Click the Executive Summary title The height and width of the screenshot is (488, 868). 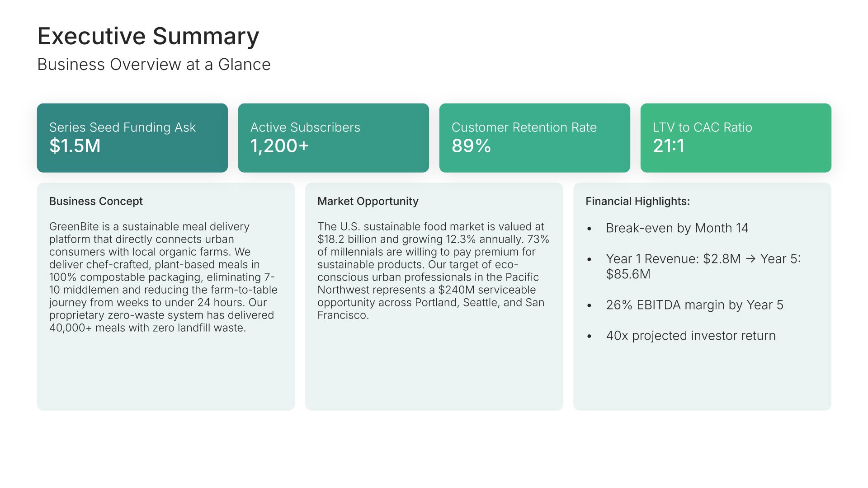(x=148, y=36)
